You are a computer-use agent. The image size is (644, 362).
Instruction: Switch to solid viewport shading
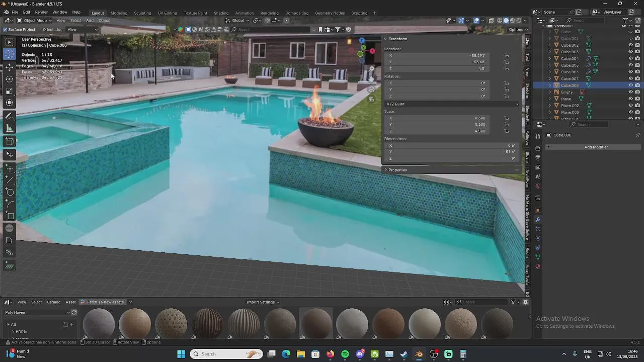506,21
